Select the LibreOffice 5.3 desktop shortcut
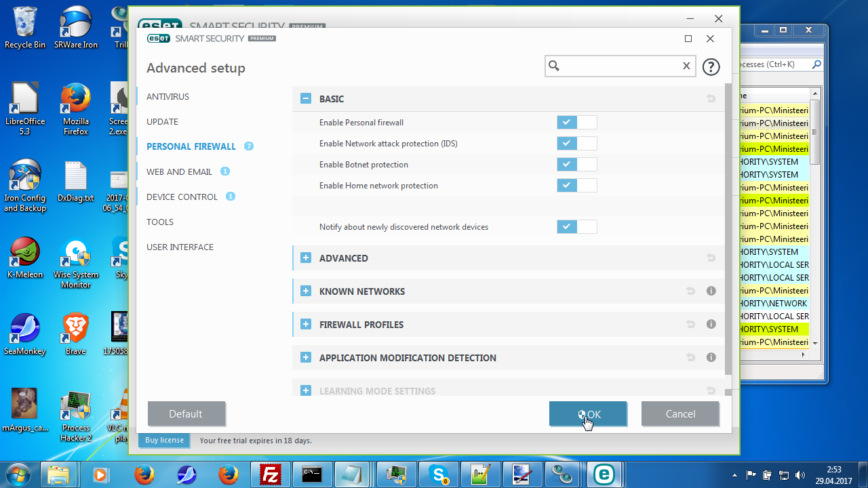Viewport: 868px width, 488px height. pos(25,109)
